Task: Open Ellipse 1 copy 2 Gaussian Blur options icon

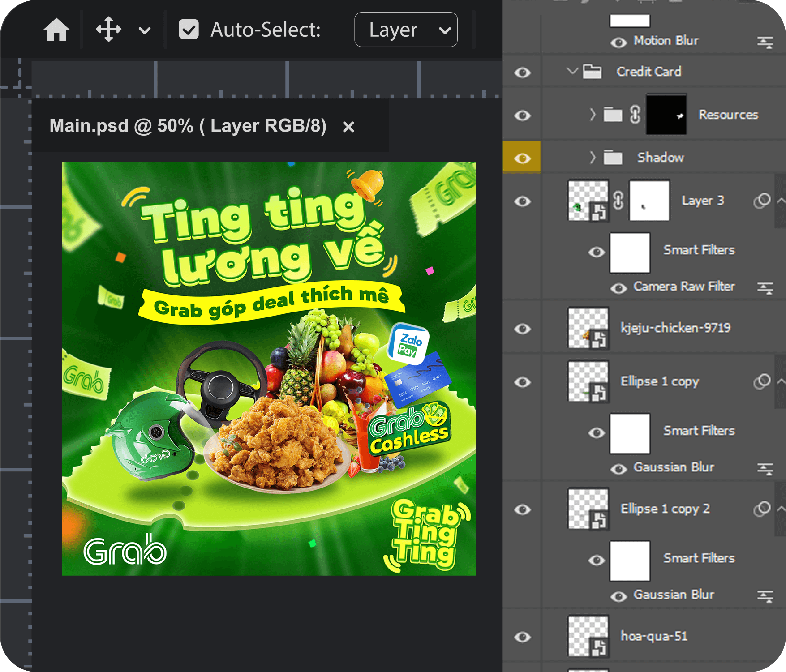Action: pyautogui.click(x=765, y=596)
